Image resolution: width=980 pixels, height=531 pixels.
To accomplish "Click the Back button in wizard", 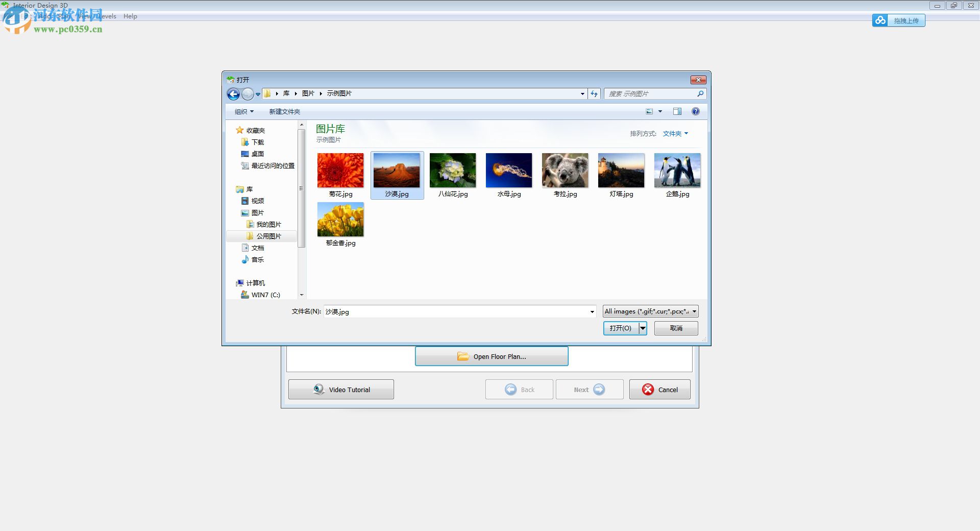I will (519, 390).
